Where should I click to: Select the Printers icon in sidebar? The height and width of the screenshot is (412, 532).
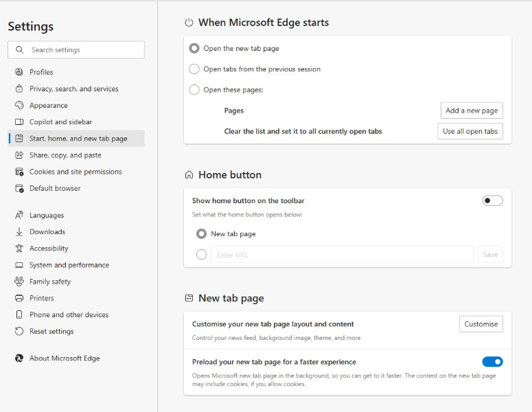pos(19,298)
